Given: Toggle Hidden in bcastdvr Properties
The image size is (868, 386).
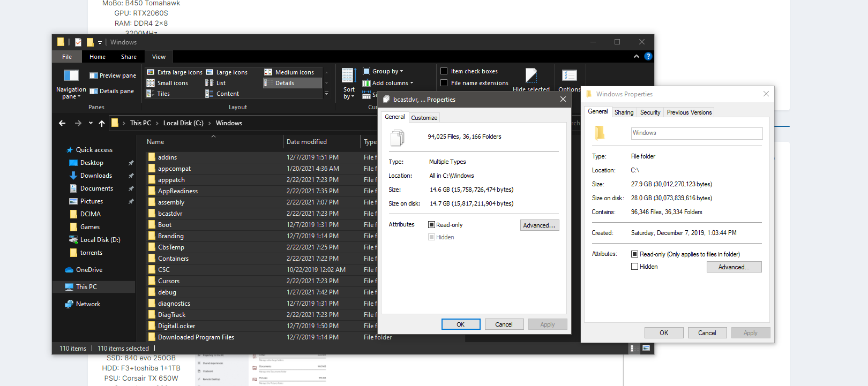Looking at the screenshot, I should coord(431,237).
